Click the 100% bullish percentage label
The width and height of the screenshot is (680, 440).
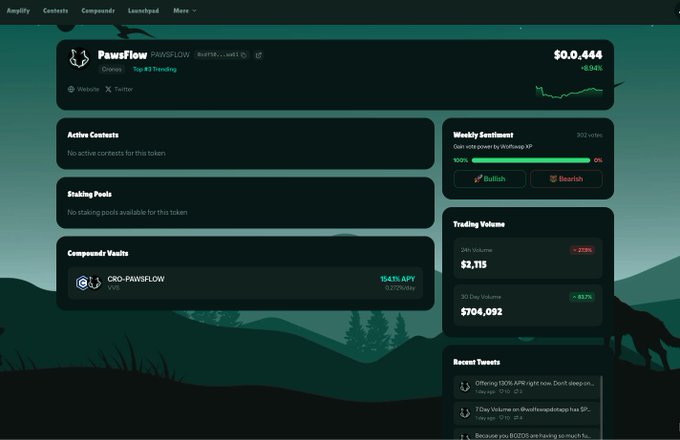click(x=461, y=160)
